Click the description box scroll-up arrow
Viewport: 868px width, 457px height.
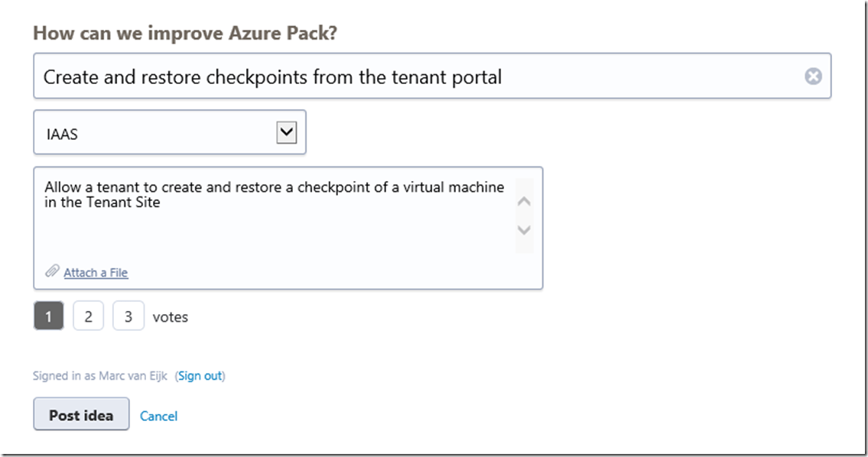[x=524, y=202]
